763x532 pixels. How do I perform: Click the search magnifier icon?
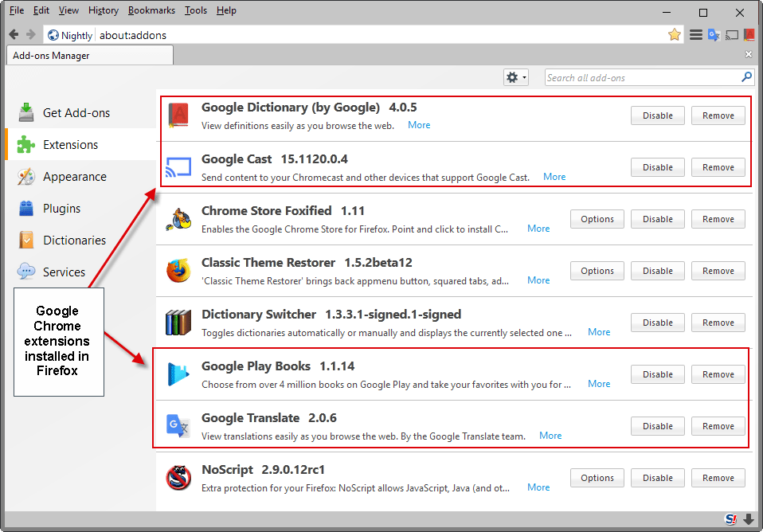point(746,77)
